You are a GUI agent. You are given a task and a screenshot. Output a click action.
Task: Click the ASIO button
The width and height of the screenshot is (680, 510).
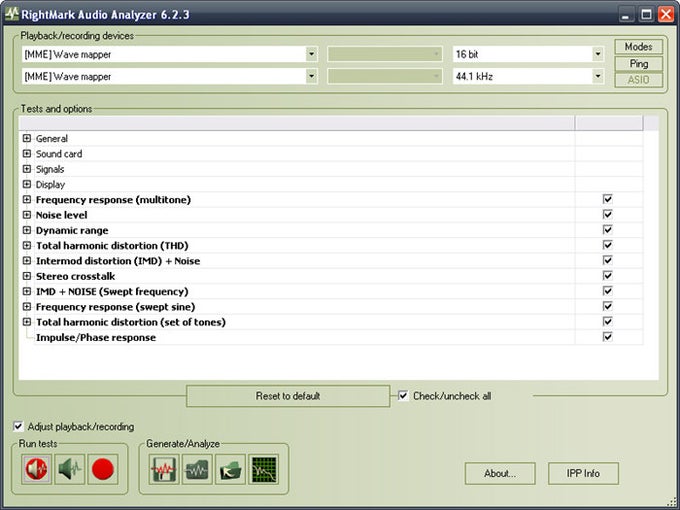tap(638, 80)
